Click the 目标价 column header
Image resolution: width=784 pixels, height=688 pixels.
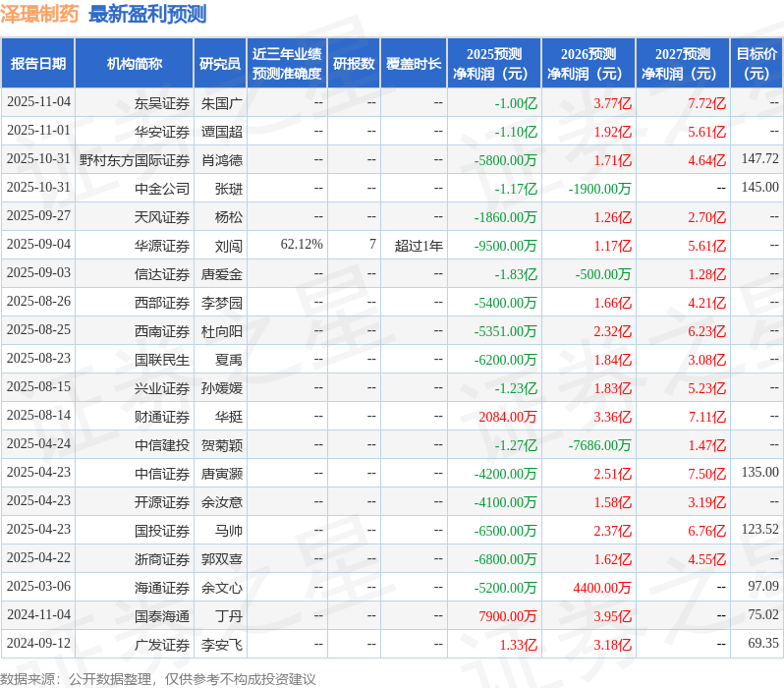pyautogui.click(x=756, y=64)
